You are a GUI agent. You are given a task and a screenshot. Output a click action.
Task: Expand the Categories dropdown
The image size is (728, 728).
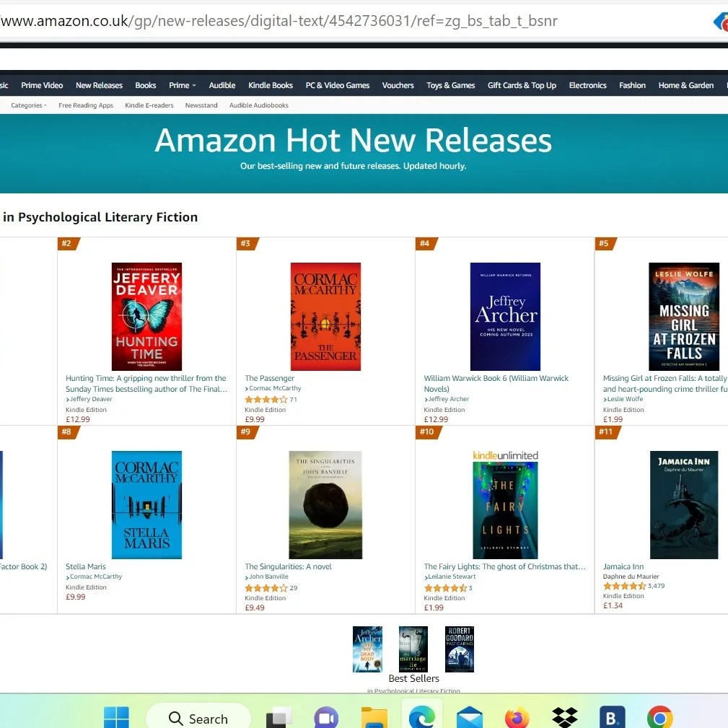point(29,105)
